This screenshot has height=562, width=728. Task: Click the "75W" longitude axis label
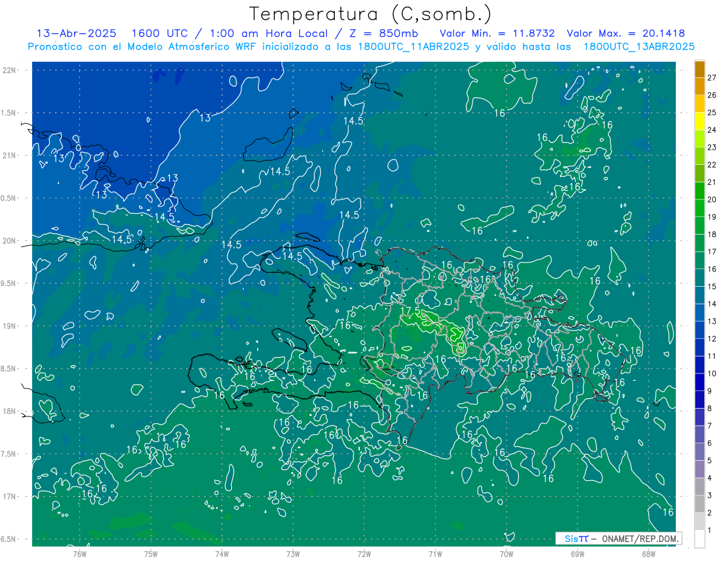[151, 553]
